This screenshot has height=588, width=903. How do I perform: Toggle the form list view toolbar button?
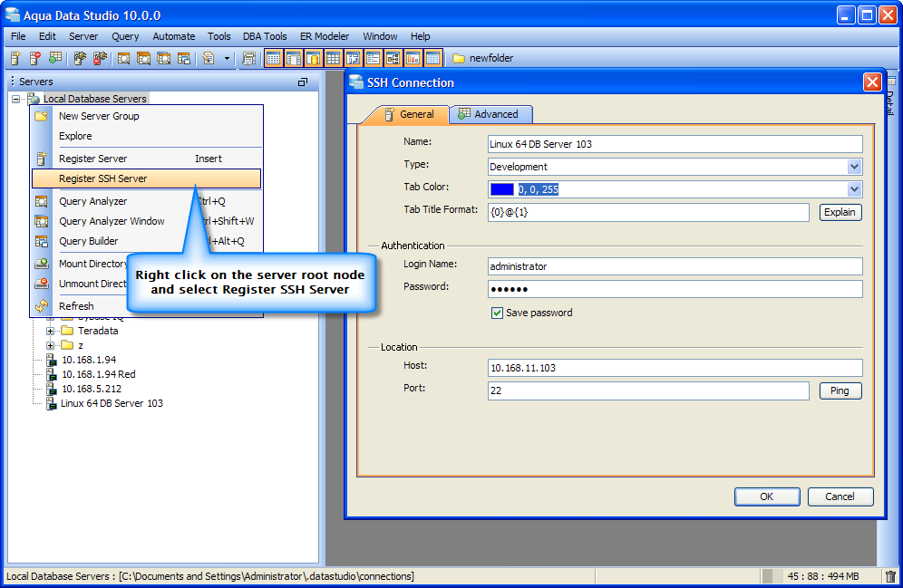click(x=374, y=58)
